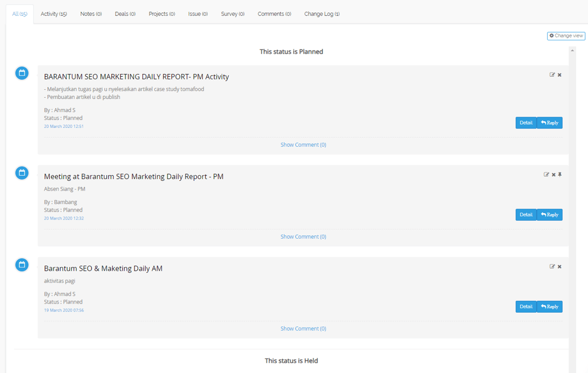Click the line Pembuatan artikel u di publish
Image resolution: width=588 pixels, height=373 pixels.
[82, 97]
